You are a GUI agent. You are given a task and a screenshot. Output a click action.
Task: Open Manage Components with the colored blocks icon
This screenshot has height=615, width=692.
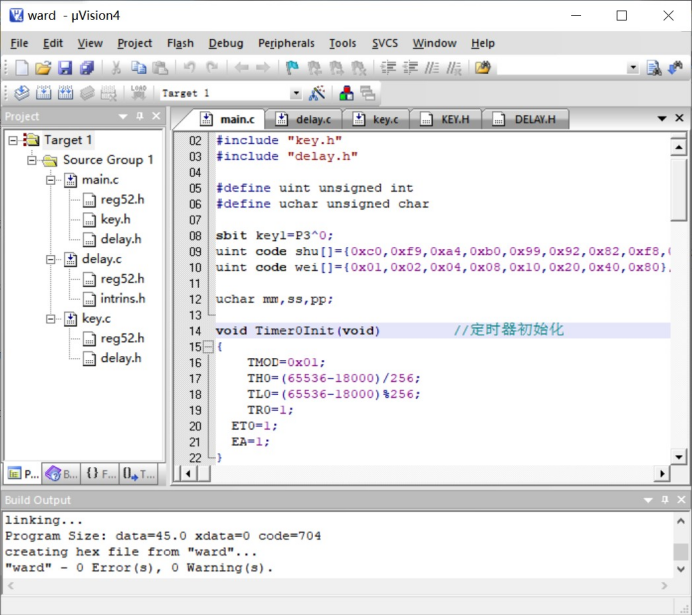(x=346, y=93)
